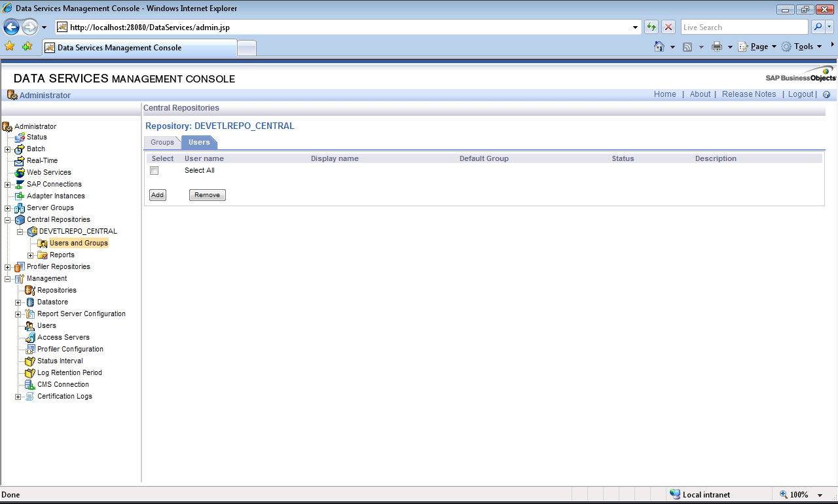The width and height of the screenshot is (838, 504).
Task: Expand the Batch tree node
Action: pyautogui.click(x=8, y=149)
